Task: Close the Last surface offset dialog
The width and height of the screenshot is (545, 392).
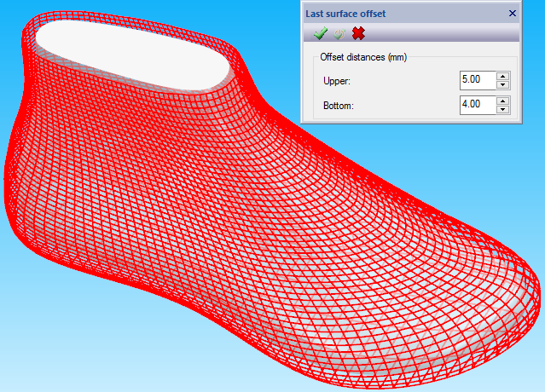Action: point(513,13)
